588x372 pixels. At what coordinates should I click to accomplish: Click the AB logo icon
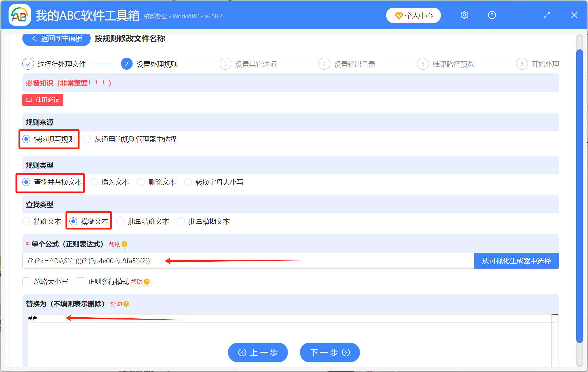20,15
